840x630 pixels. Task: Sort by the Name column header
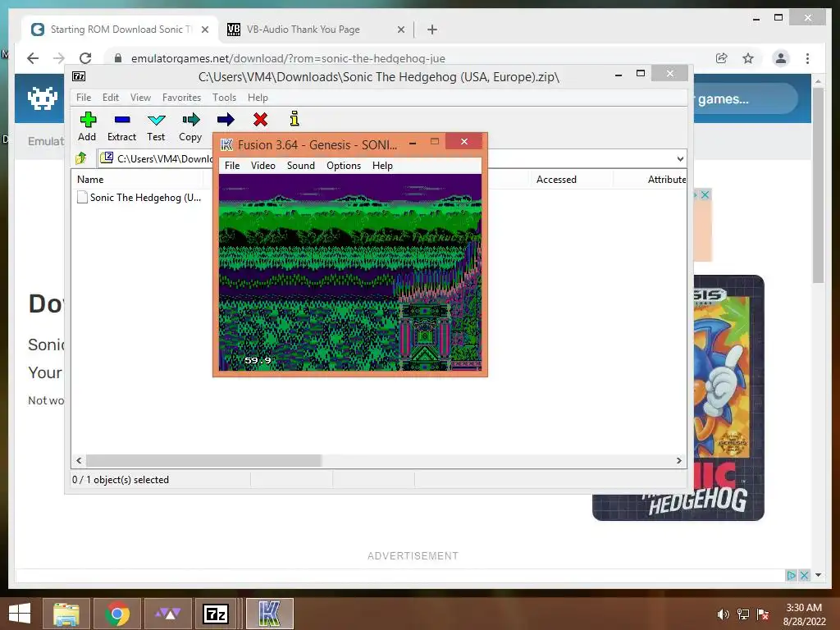137,180
